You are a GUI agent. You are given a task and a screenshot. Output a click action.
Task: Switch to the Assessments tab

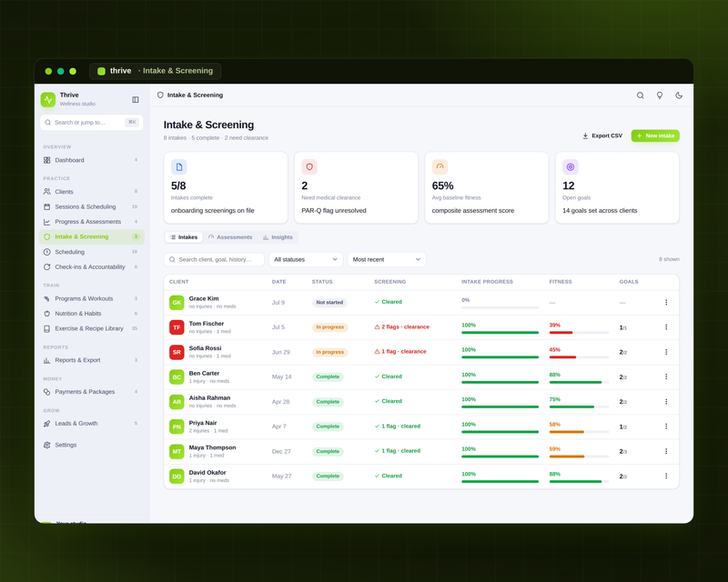coord(230,237)
